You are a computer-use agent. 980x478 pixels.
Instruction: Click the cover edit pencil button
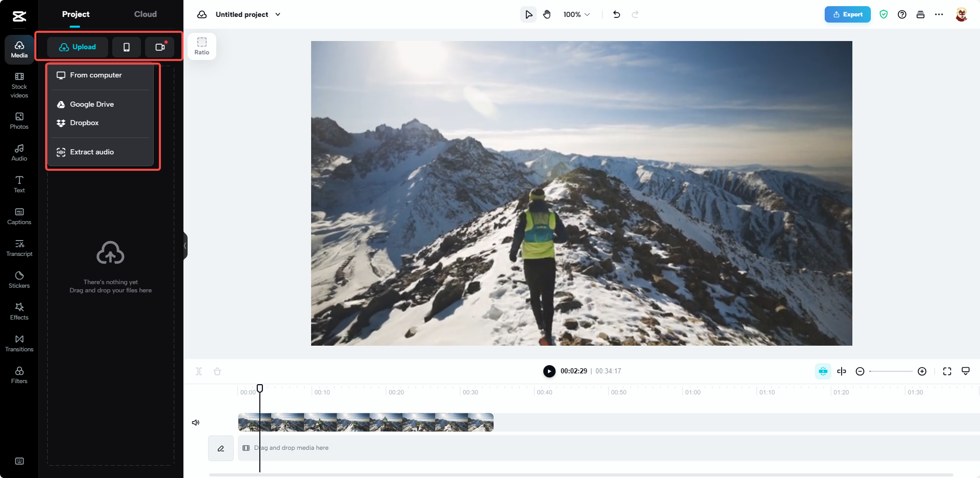tap(221, 448)
